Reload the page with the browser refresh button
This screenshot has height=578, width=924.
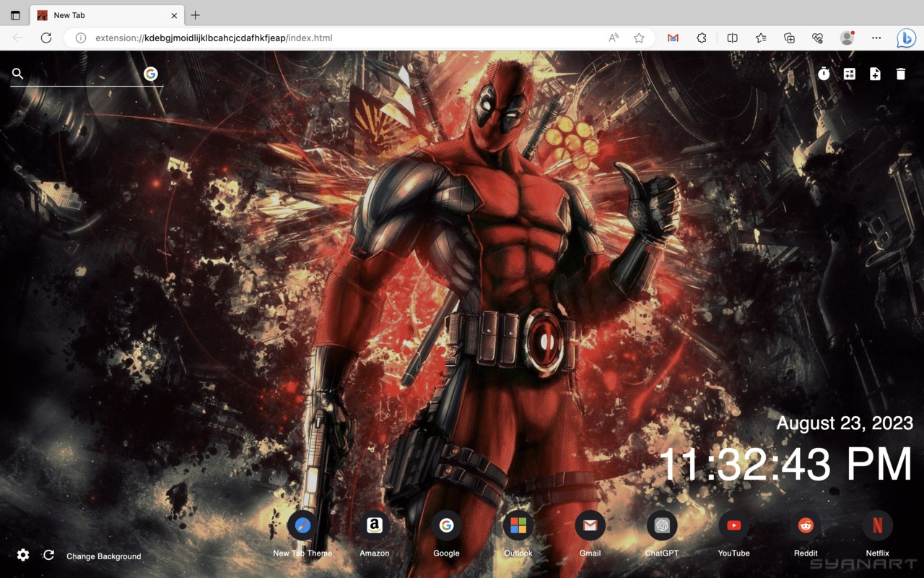pos(46,38)
